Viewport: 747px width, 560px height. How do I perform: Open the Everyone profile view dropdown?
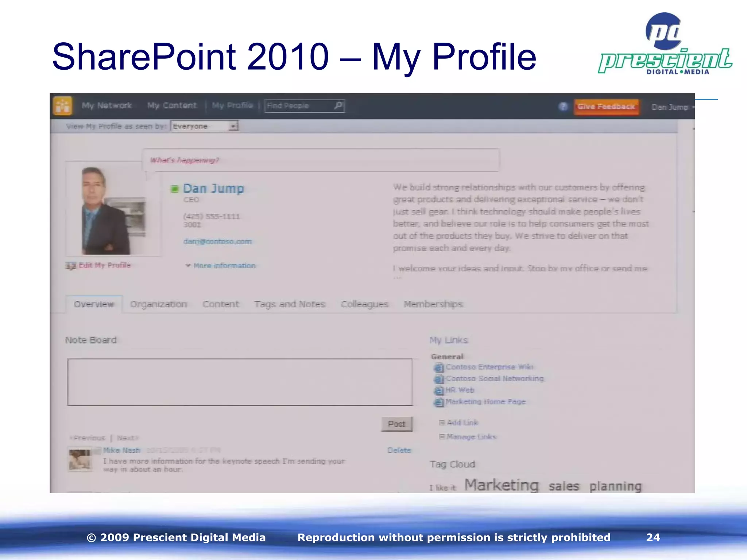pyautogui.click(x=205, y=126)
